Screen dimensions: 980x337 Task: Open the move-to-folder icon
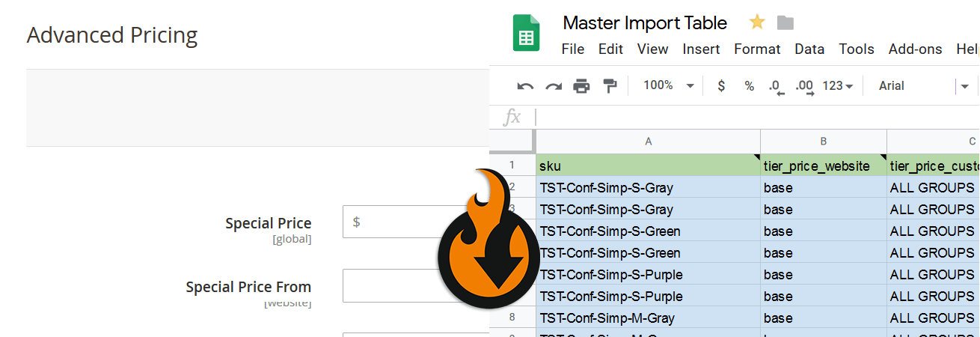[x=785, y=22]
